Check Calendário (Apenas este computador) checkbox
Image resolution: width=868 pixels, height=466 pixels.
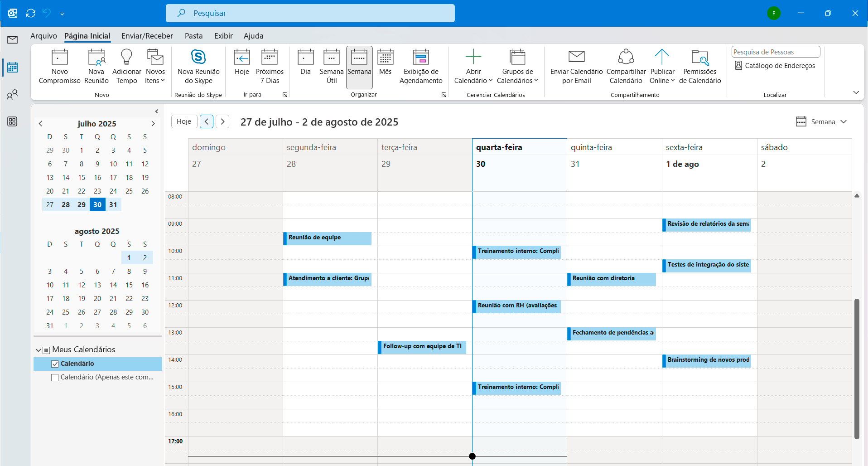coord(55,378)
